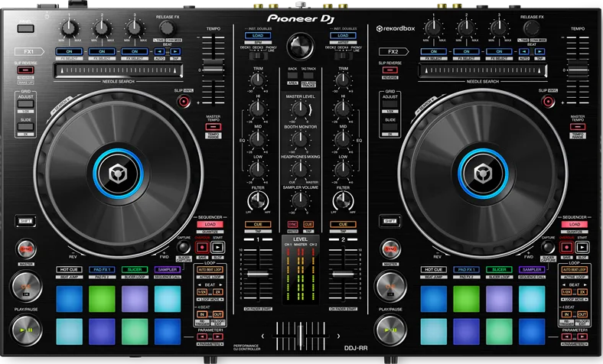The image size is (603, 364).
Task: Select PAD FX 1 mode on left deck
Action: click(102, 270)
